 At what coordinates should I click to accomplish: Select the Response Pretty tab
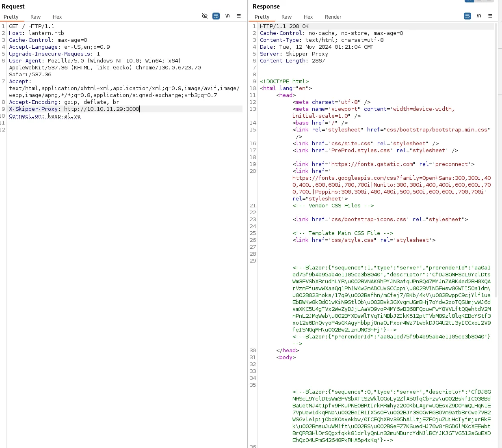[x=262, y=17]
